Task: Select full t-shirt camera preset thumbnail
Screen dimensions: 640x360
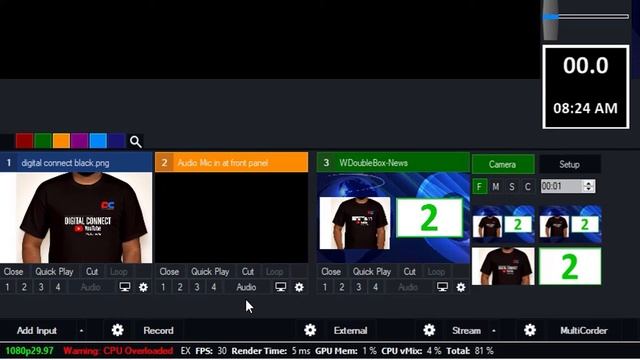Action: (503, 266)
